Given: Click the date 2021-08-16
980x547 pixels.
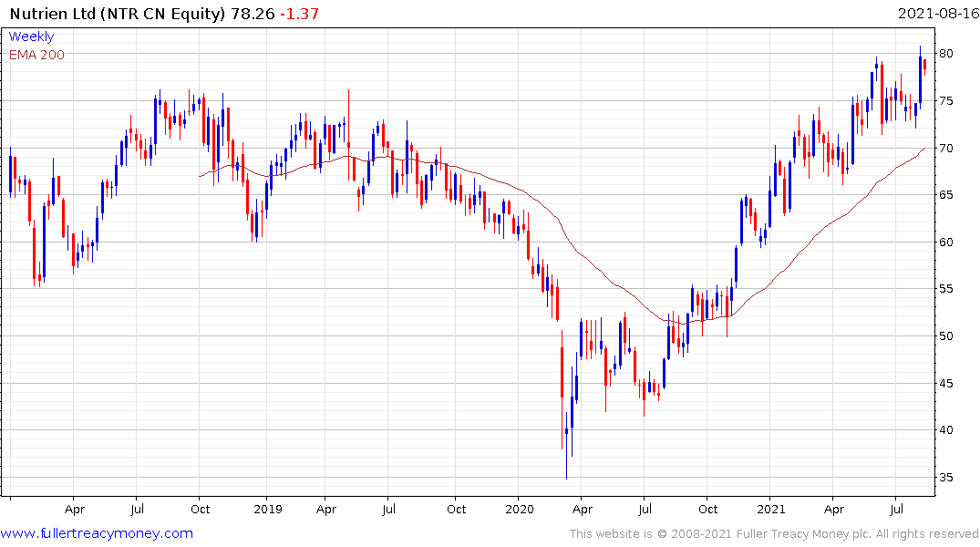Looking at the screenshot, I should [938, 13].
